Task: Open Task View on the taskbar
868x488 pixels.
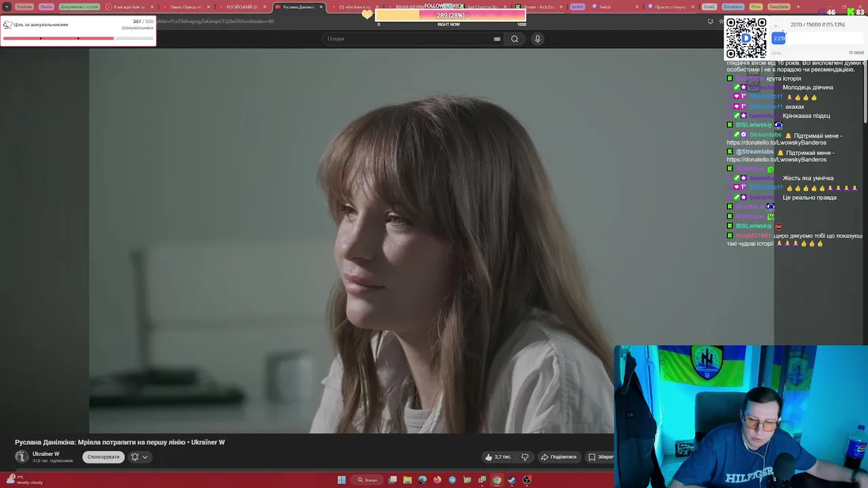Action: pos(393,480)
